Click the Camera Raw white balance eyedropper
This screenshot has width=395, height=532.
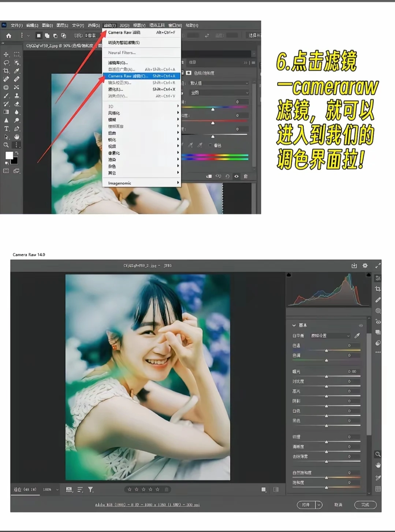(x=357, y=336)
